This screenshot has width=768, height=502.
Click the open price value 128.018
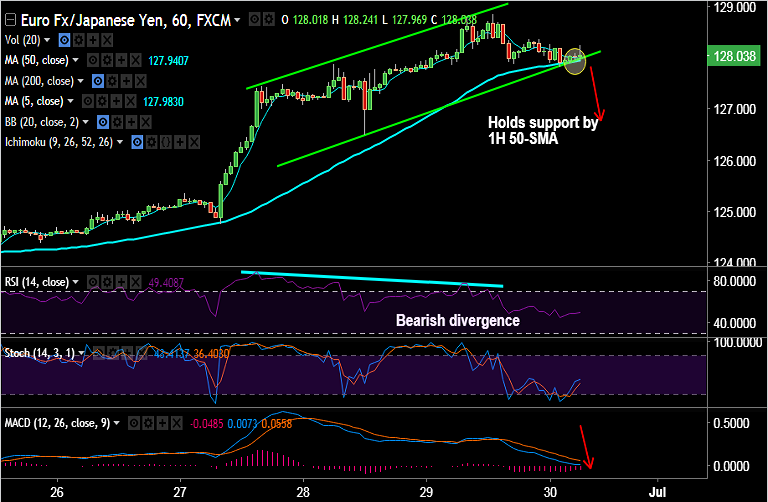pos(311,20)
